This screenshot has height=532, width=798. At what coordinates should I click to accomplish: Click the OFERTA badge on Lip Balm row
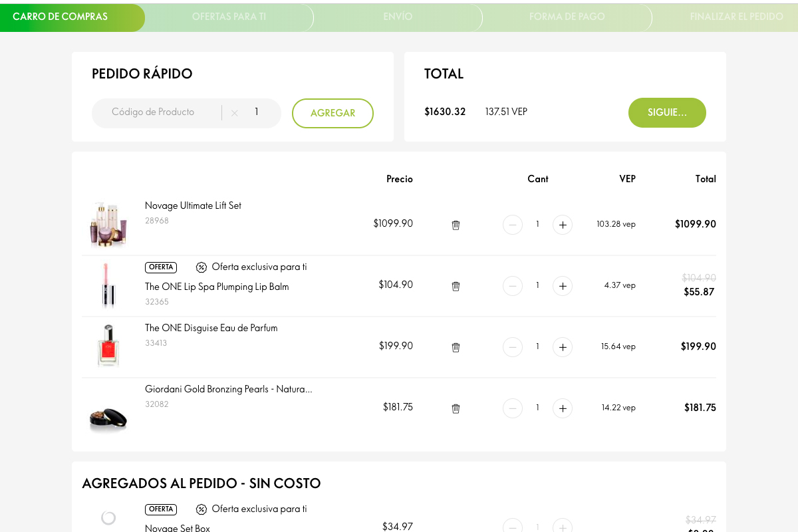coord(161,267)
